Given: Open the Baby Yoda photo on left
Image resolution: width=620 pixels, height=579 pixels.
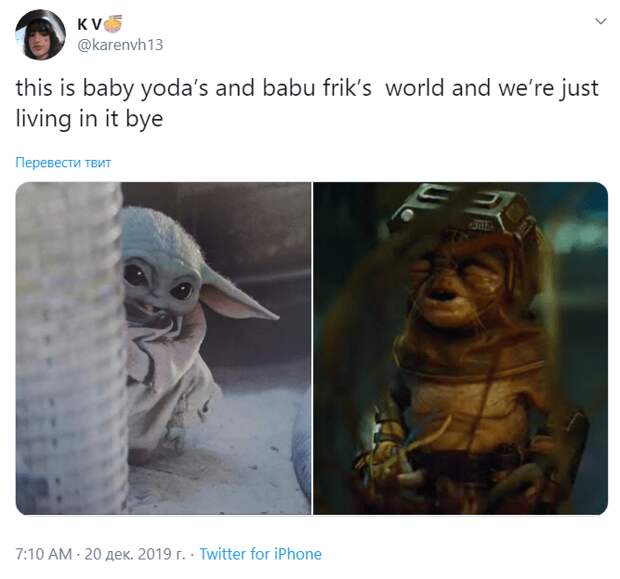Looking at the screenshot, I should tap(163, 348).
